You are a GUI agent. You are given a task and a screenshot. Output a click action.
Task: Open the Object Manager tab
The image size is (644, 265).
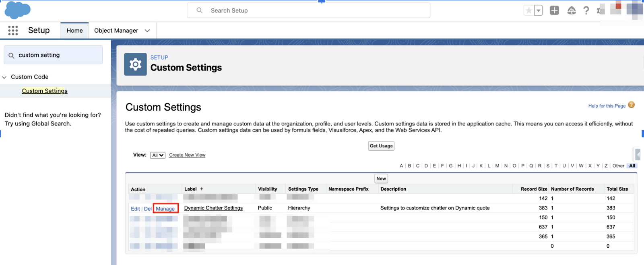[x=116, y=31]
